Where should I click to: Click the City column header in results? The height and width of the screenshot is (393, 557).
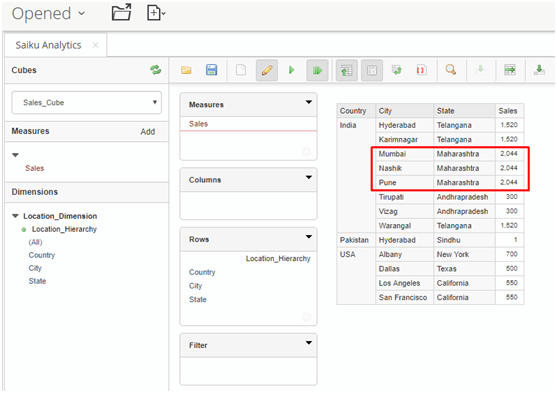tap(404, 111)
